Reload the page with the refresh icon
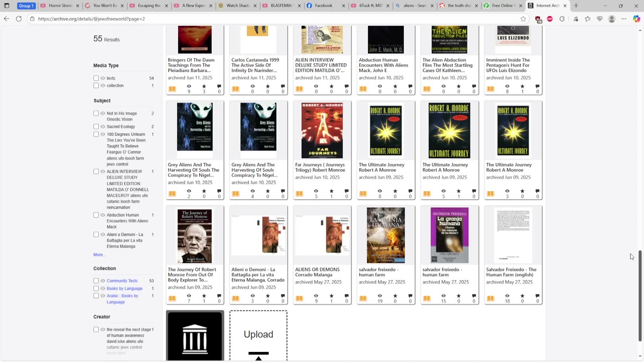644x362 pixels. 19,19
